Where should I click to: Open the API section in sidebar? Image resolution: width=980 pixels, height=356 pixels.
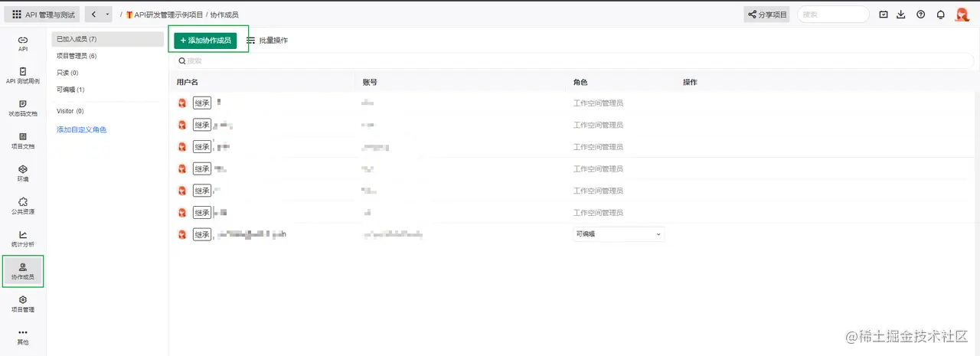coord(23,44)
